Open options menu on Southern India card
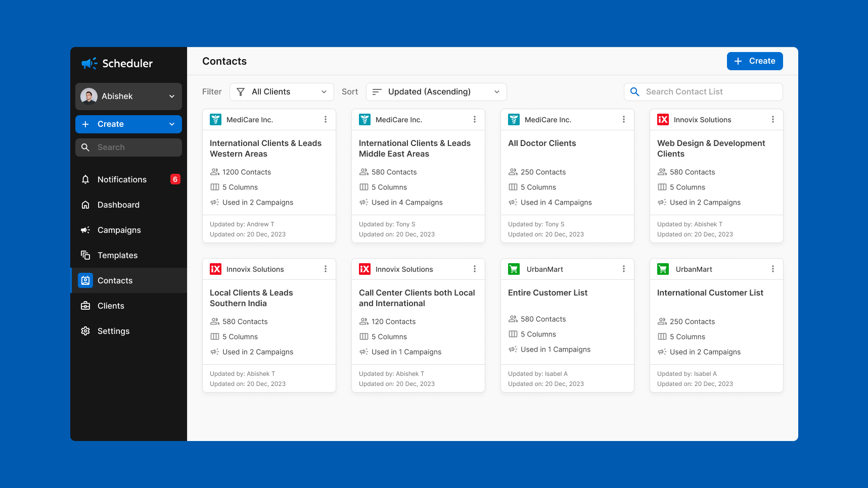 point(326,269)
